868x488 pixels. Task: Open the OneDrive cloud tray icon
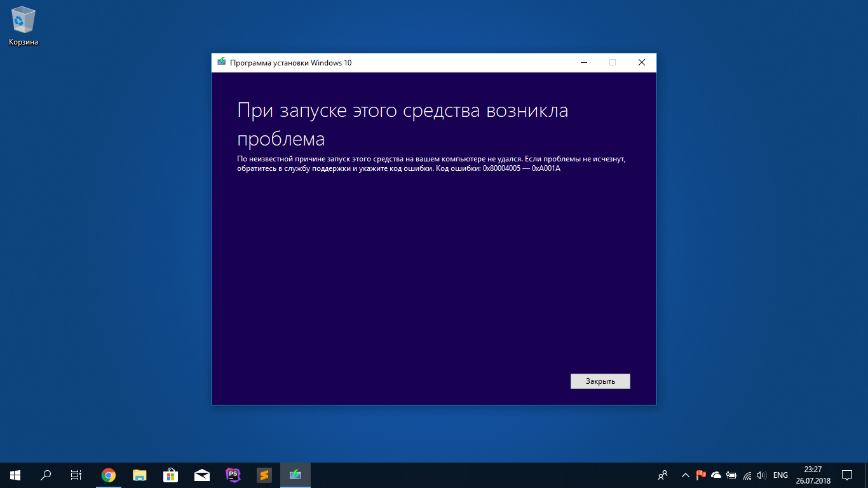pos(716,475)
